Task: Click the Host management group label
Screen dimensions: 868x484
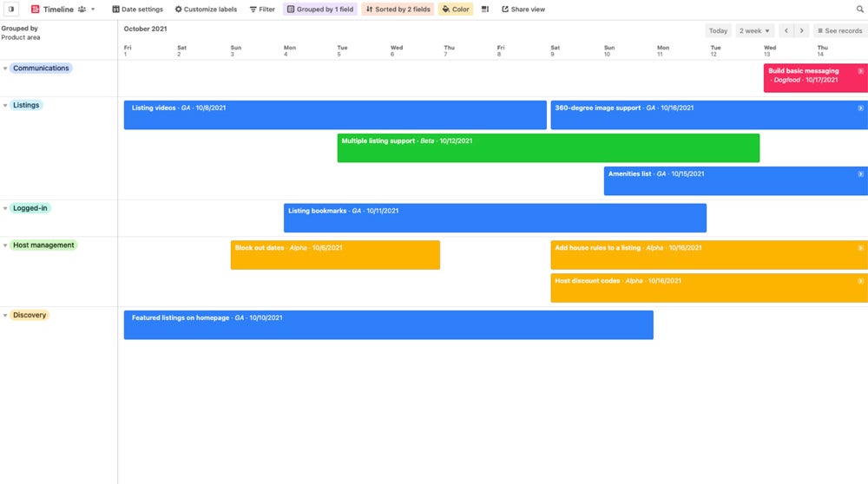Action: [x=43, y=245]
